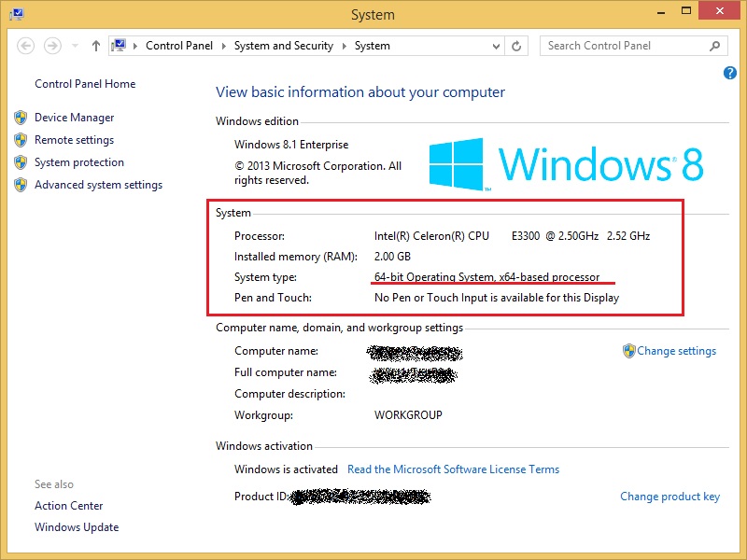Click the computer icon in address bar
The height and width of the screenshot is (560, 747).
click(x=119, y=45)
